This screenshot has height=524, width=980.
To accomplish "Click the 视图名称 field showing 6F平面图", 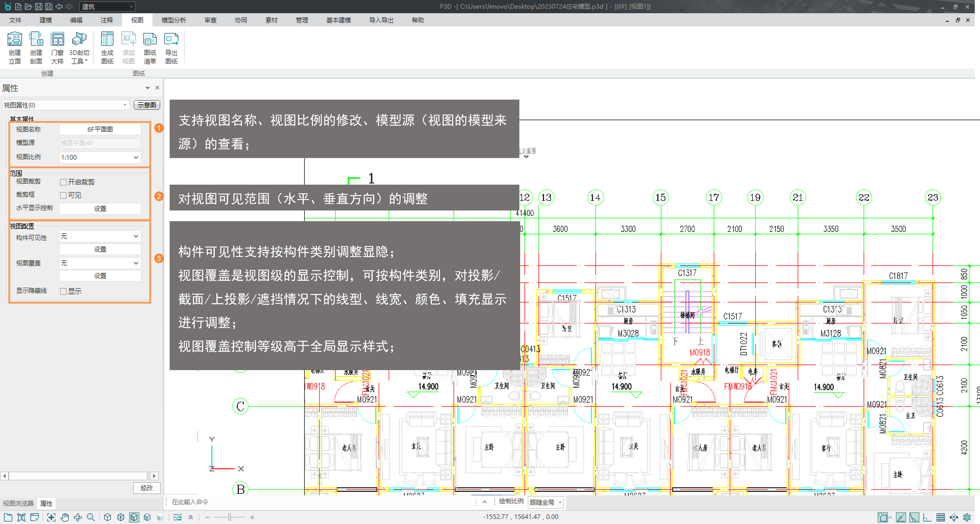I will (100, 129).
